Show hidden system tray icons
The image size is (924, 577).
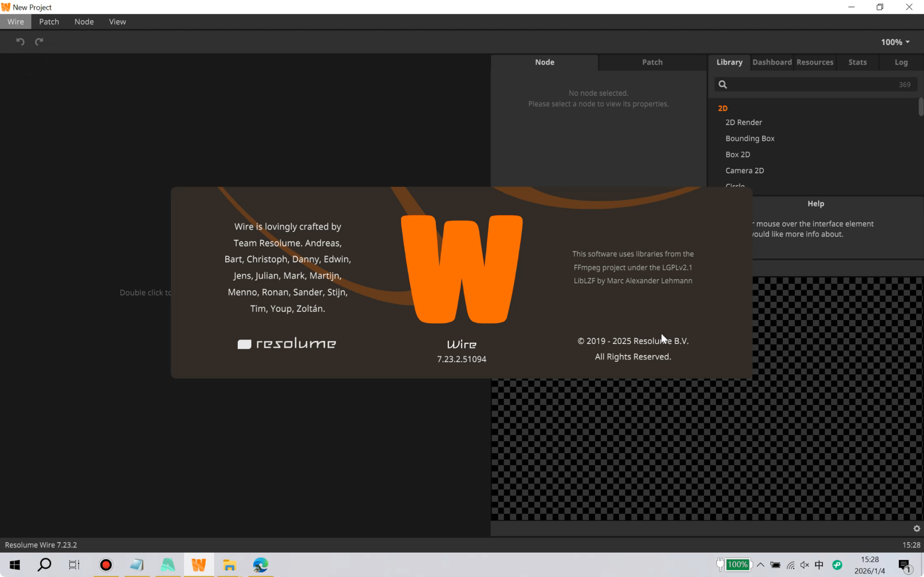760,565
